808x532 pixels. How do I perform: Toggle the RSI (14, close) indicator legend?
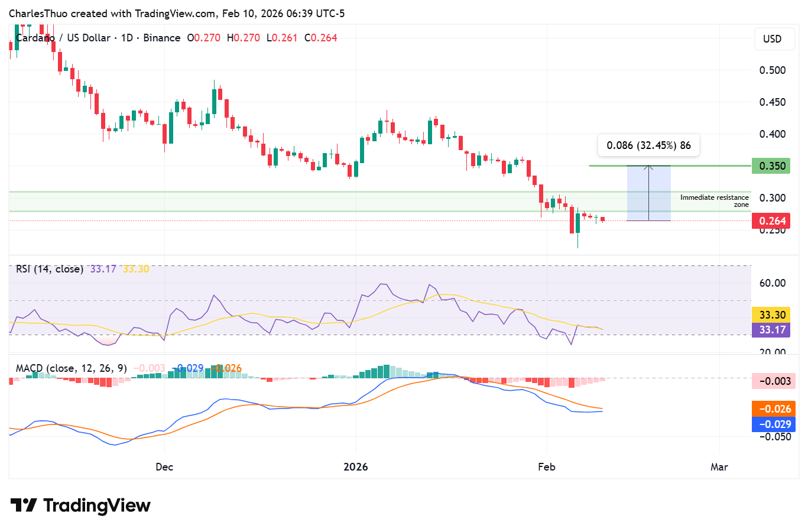49,269
